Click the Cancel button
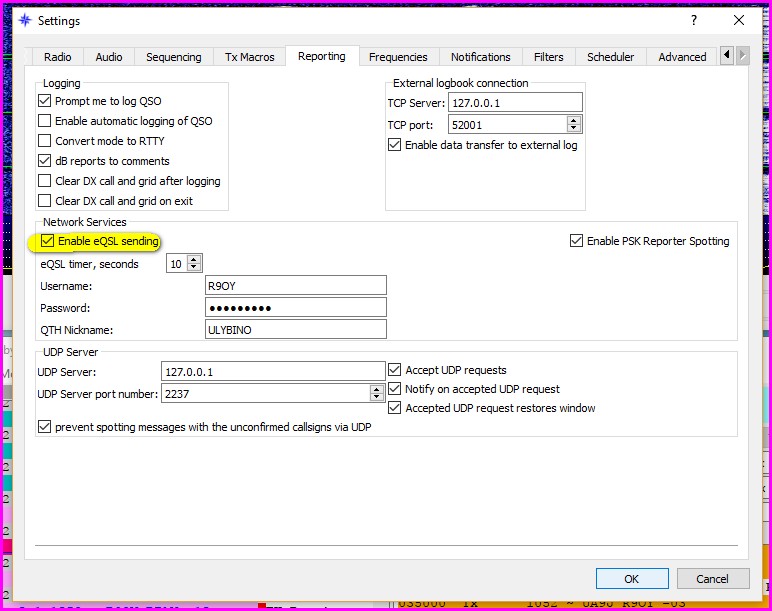 [x=712, y=579]
